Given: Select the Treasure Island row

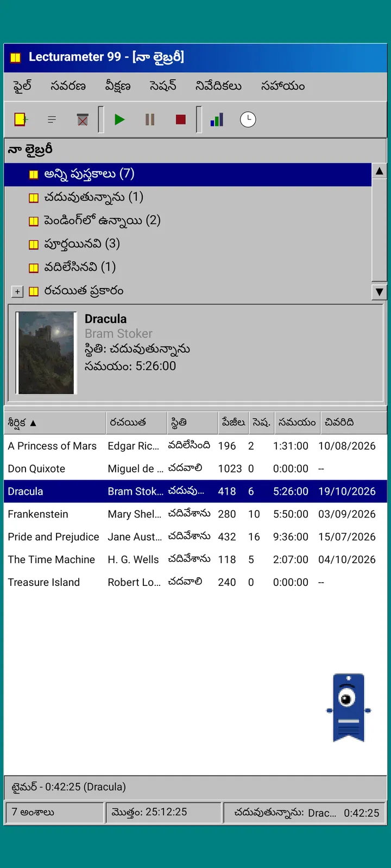Looking at the screenshot, I should tap(195, 583).
